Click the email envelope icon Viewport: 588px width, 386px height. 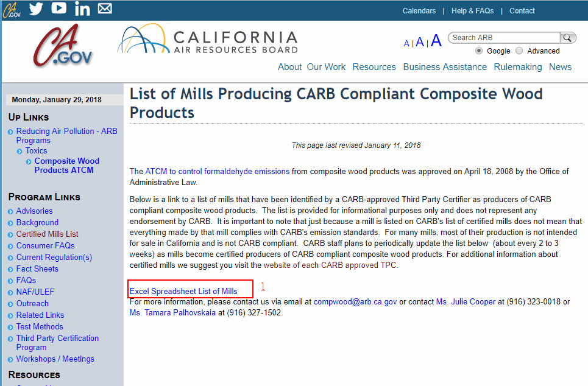pyautogui.click(x=105, y=9)
